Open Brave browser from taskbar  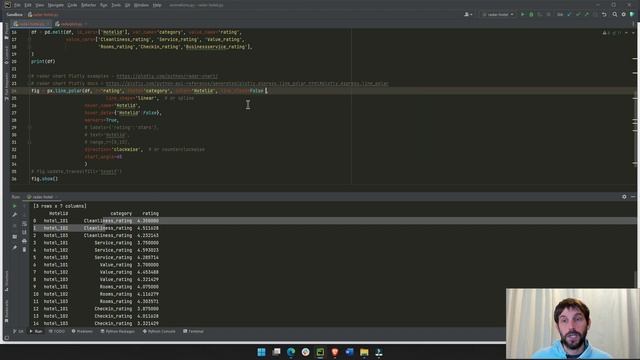click(335, 352)
